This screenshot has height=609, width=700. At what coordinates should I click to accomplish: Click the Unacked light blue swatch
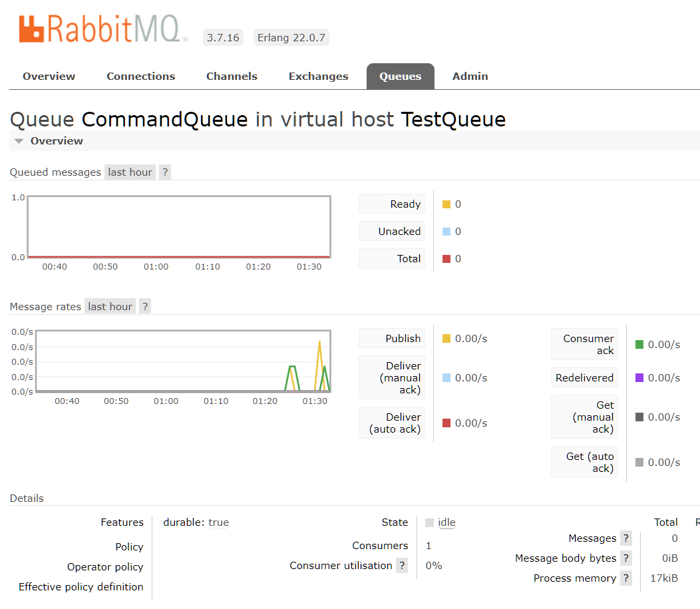(x=446, y=232)
